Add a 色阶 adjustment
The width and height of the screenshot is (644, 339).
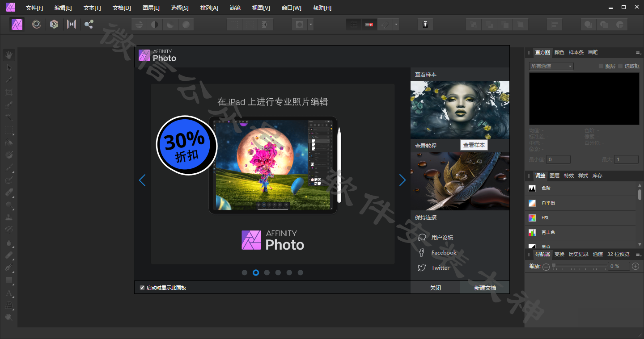(580, 188)
